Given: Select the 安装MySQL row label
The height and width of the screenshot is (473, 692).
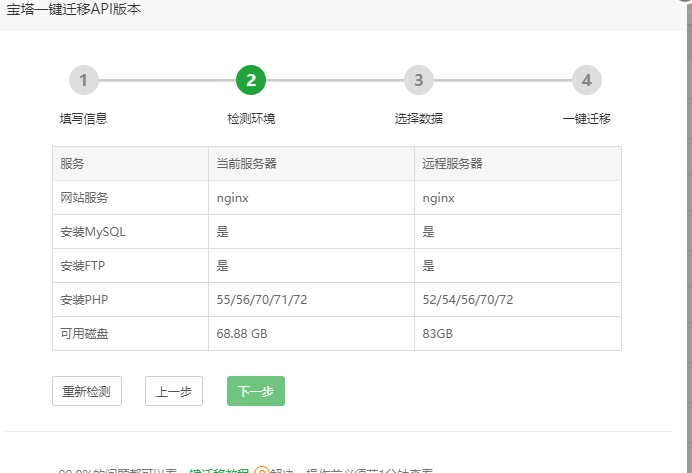Looking at the screenshot, I should click(x=93, y=232).
